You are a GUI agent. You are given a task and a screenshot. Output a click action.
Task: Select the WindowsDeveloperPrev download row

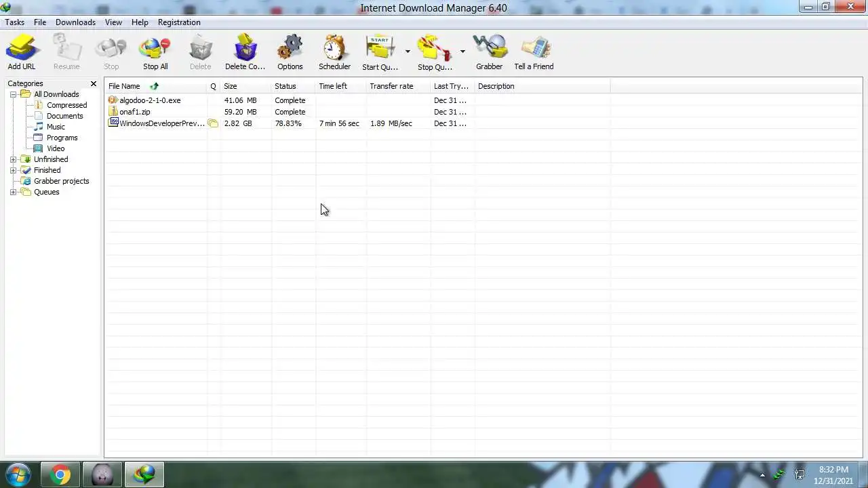484,123
